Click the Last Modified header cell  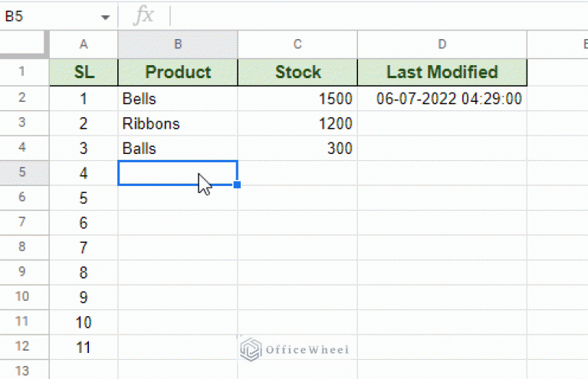pos(442,72)
